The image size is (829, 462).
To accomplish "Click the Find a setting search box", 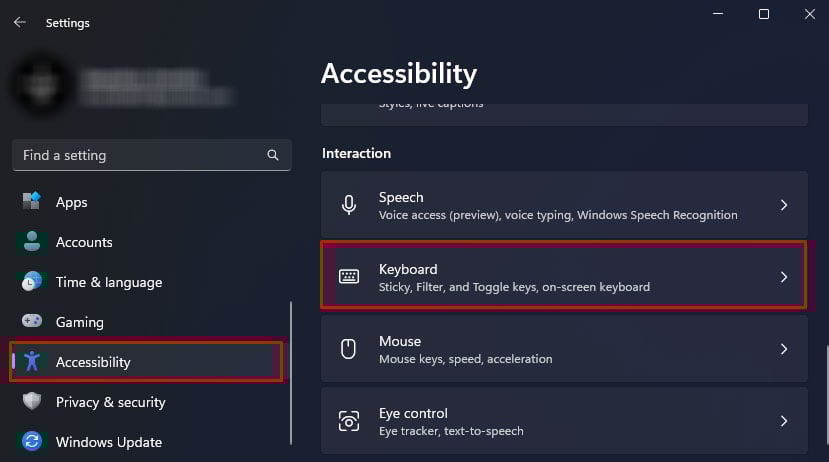I will (x=140, y=156).
